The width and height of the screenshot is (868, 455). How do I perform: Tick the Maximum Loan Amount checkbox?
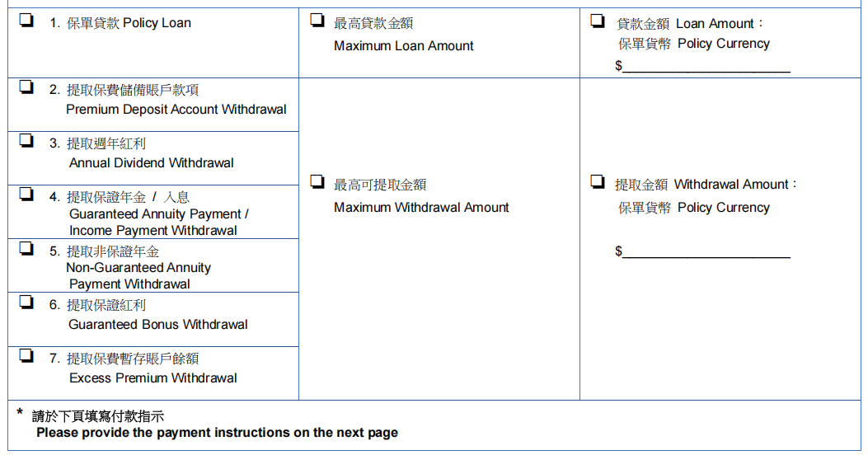[x=317, y=21]
